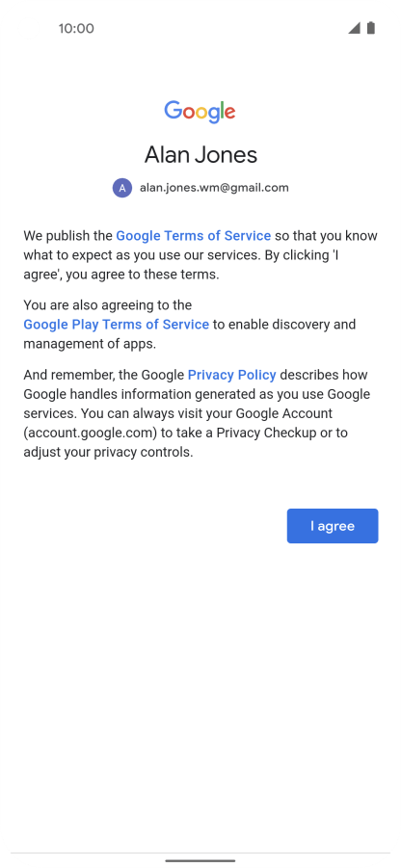Tap the 'We publish the' paragraph start
This screenshot has width=401, height=868.
coord(67,236)
